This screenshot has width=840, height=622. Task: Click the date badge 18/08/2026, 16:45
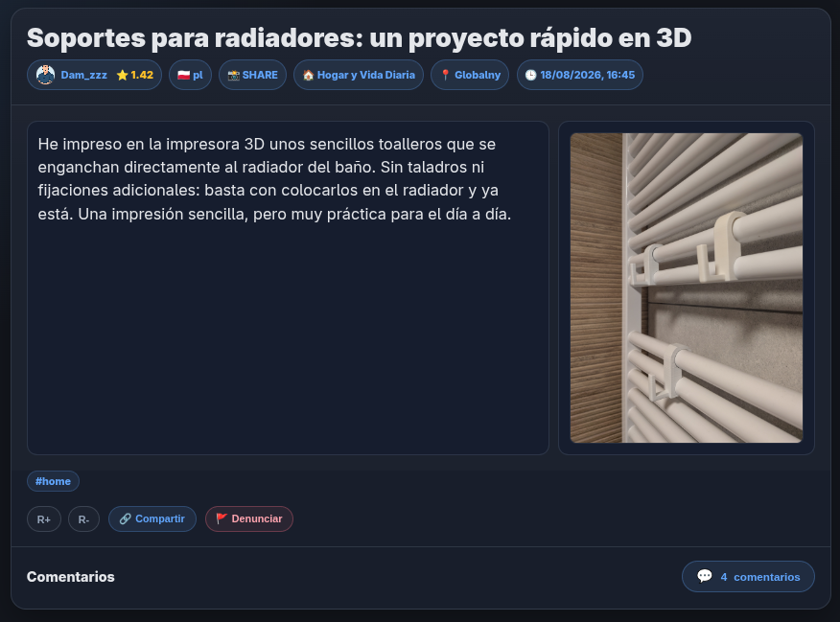[579, 75]
